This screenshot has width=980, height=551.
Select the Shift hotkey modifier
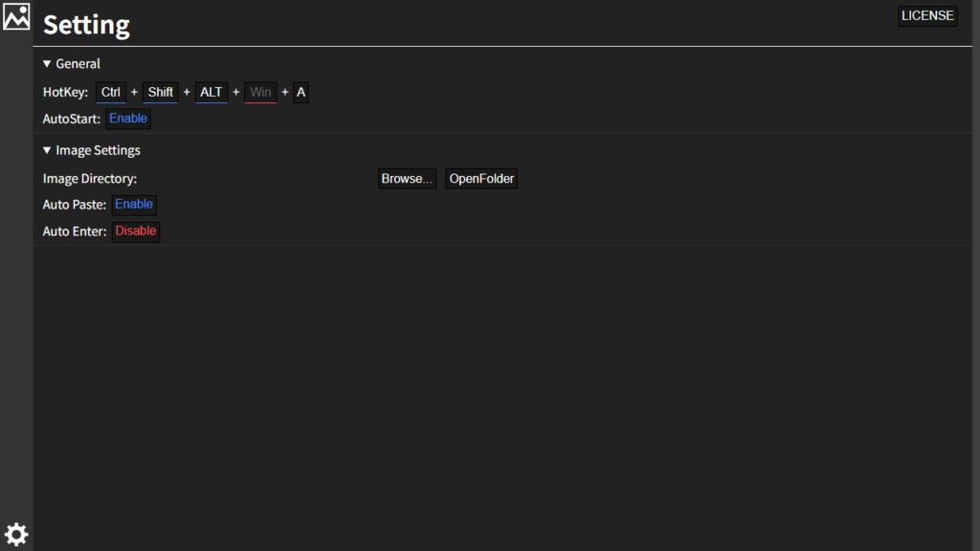click(160, 92)
